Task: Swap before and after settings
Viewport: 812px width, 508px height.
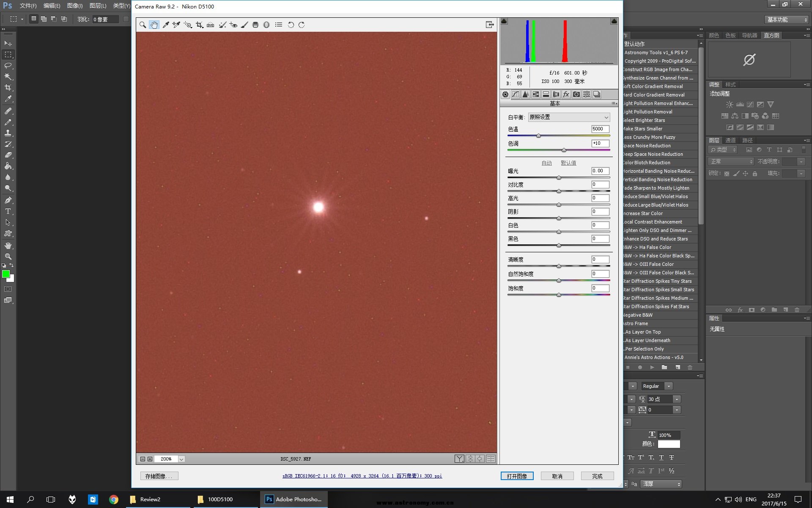Action: [470, 459]
